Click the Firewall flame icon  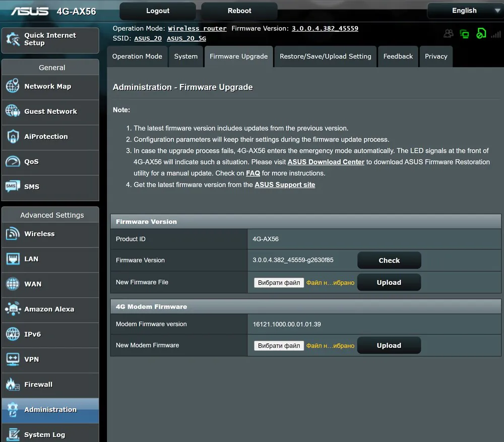13,384
